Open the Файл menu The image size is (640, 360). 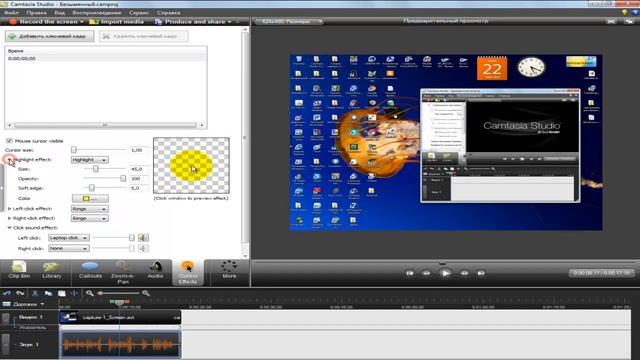coord(11,13)
